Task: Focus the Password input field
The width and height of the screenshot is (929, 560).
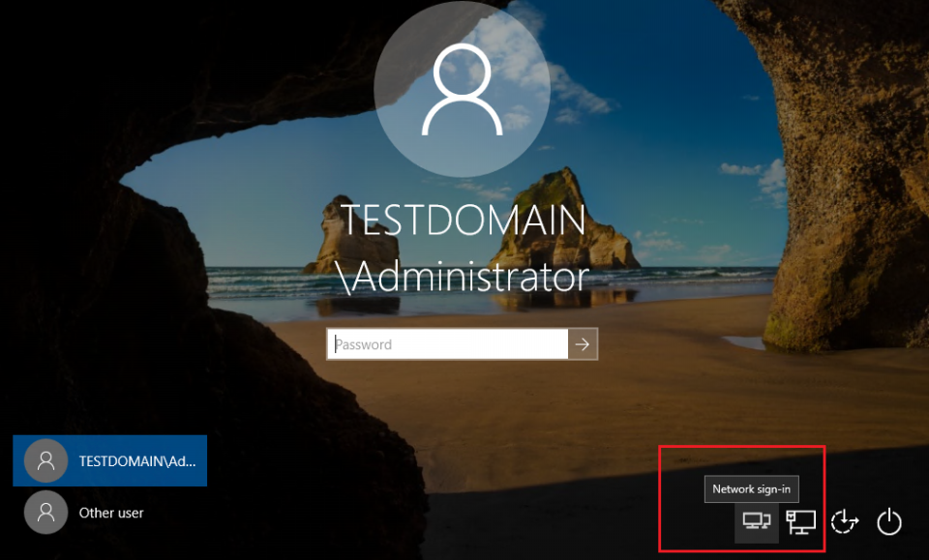Action: pyautogui.click(x=447, y=344)
